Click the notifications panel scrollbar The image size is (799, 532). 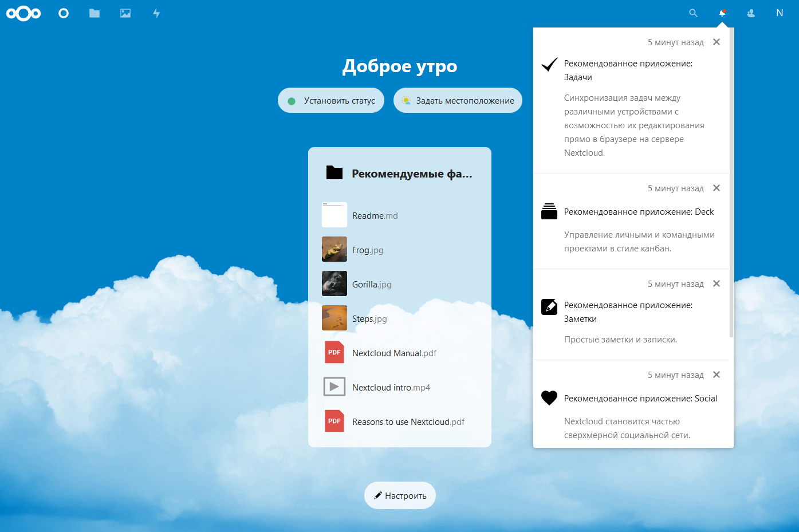(x=731, y=183)
